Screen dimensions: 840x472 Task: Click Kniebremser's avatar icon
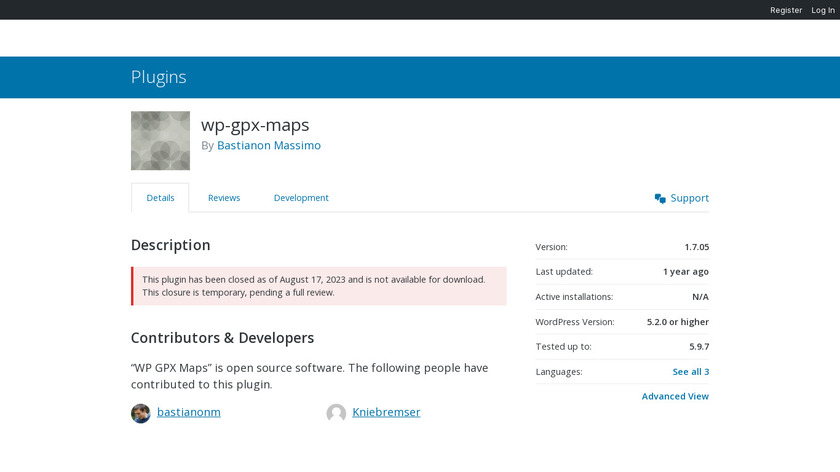pos(336,413)
